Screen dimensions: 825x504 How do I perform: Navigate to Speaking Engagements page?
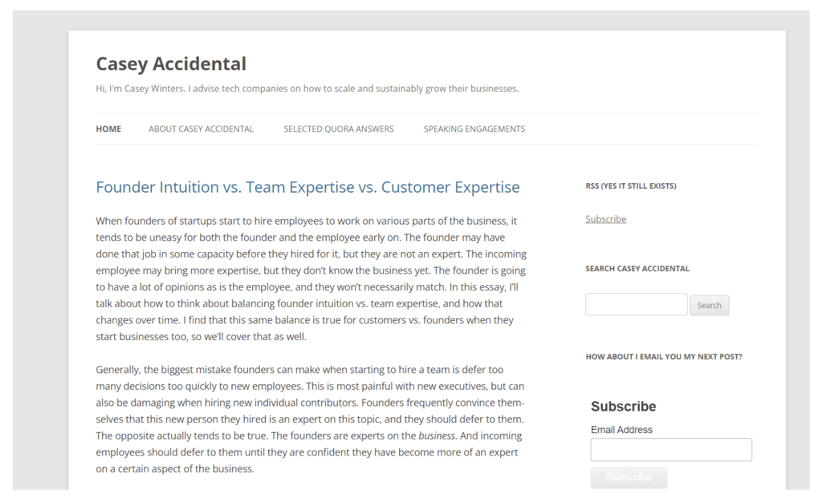click(x=474, y=129)
